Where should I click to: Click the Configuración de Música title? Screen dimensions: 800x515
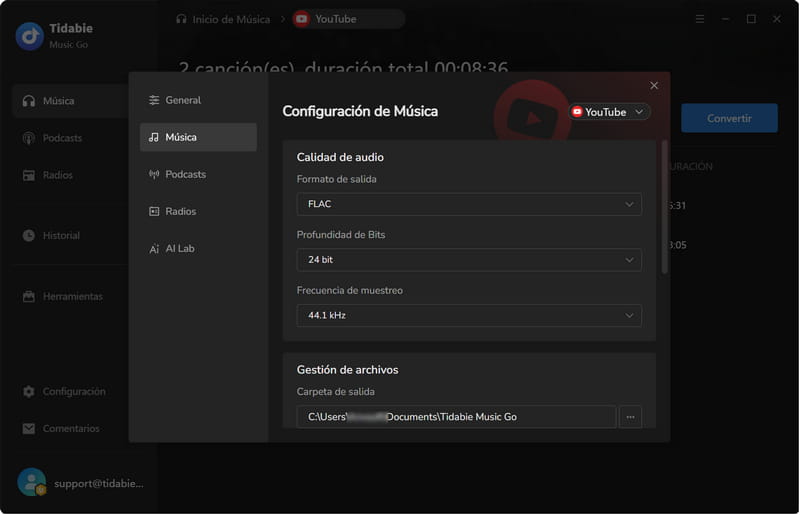(x=360, y=111)
